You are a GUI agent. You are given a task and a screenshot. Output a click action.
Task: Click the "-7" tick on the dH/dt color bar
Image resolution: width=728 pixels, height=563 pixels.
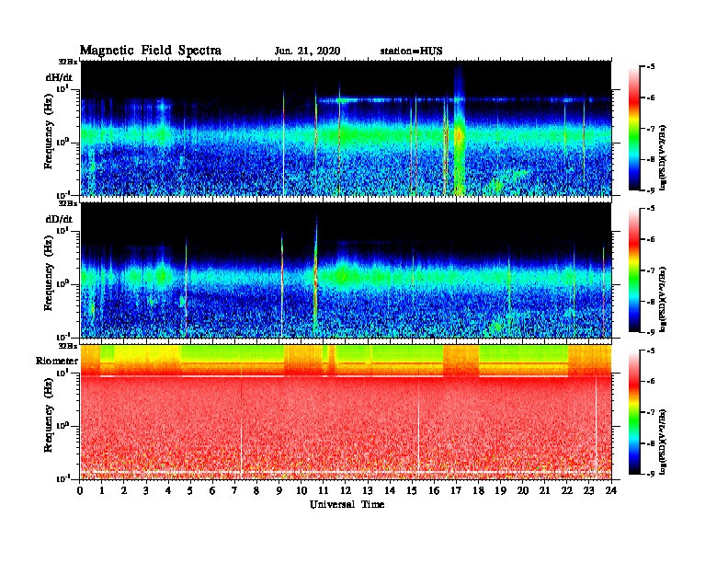[651, 129]
